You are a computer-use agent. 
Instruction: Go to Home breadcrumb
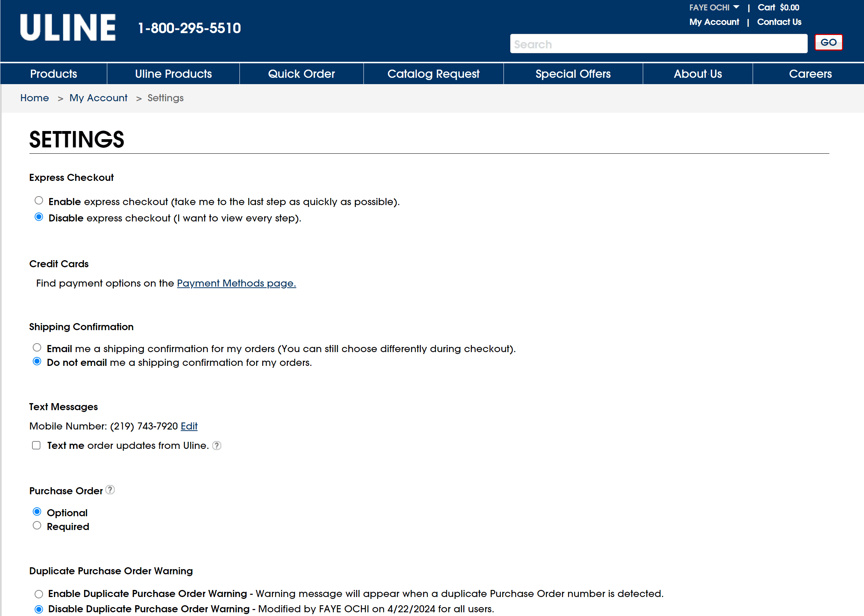tap(35, 98)
